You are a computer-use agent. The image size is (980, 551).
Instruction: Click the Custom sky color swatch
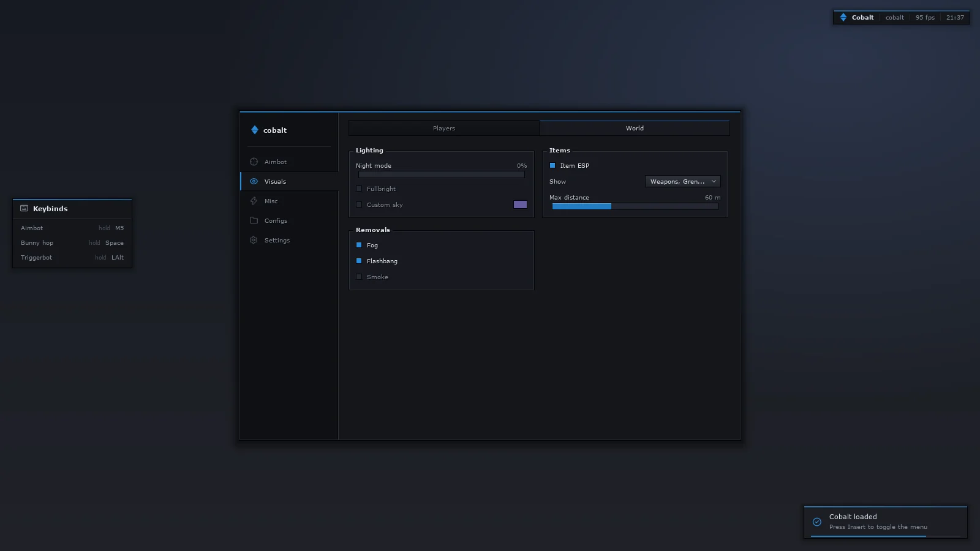tap(520, 204)
